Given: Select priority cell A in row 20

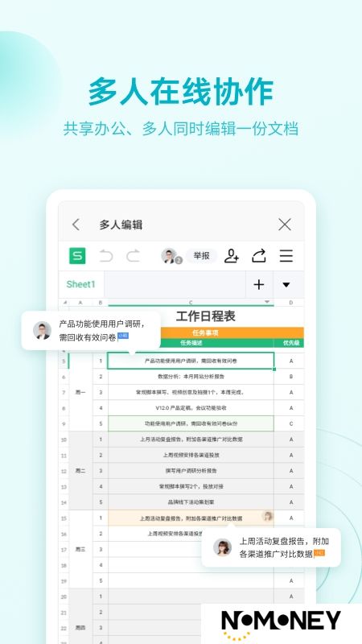Looking at the screenshot, I should 290,597.
